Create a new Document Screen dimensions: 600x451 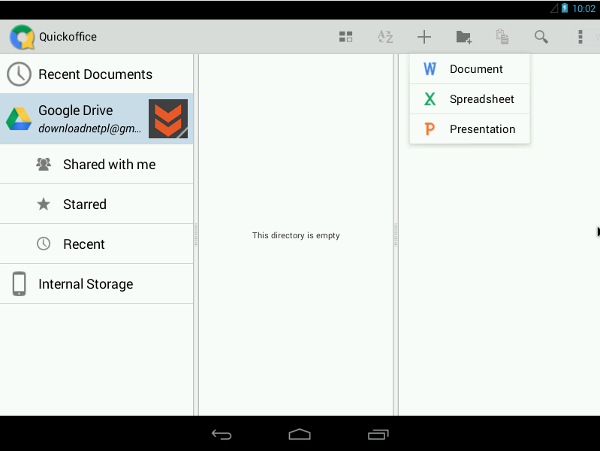(x=470, y=69)
